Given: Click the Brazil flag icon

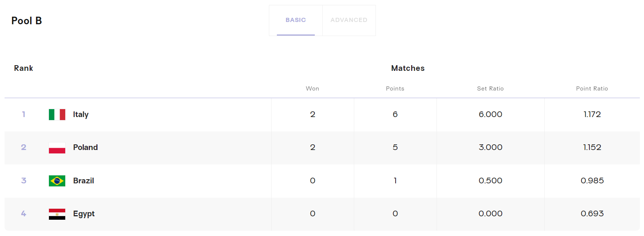Looking at the screenshot, I should [x=57, y=181].
